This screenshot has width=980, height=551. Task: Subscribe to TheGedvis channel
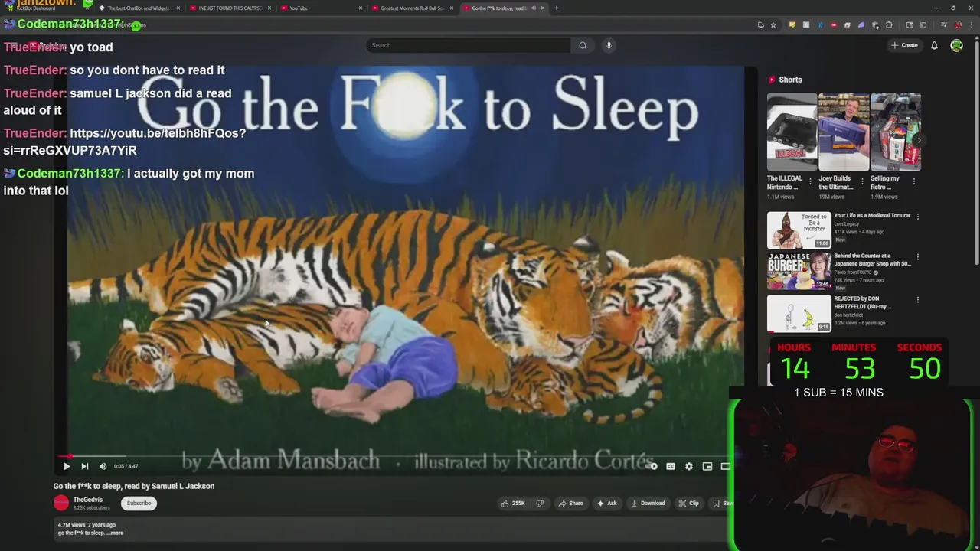click(139, 503)
